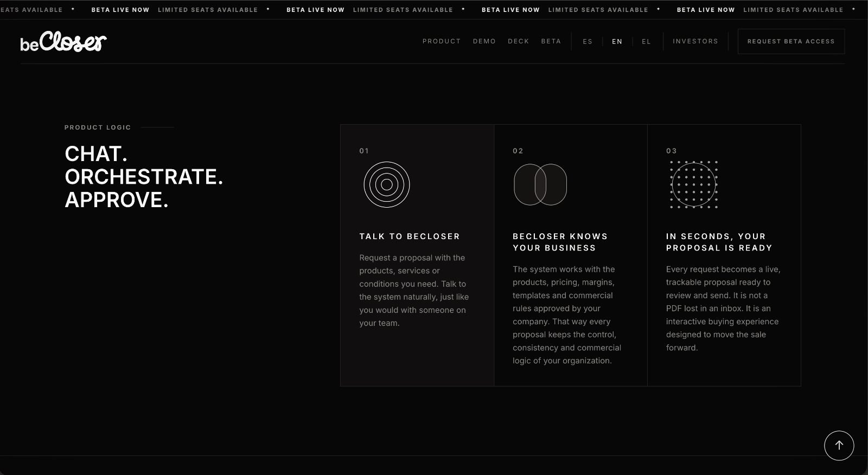Screen dimensions: 868x475
Task: Switch language to EL
Action: pyautogui.click(x=646, y=41)
